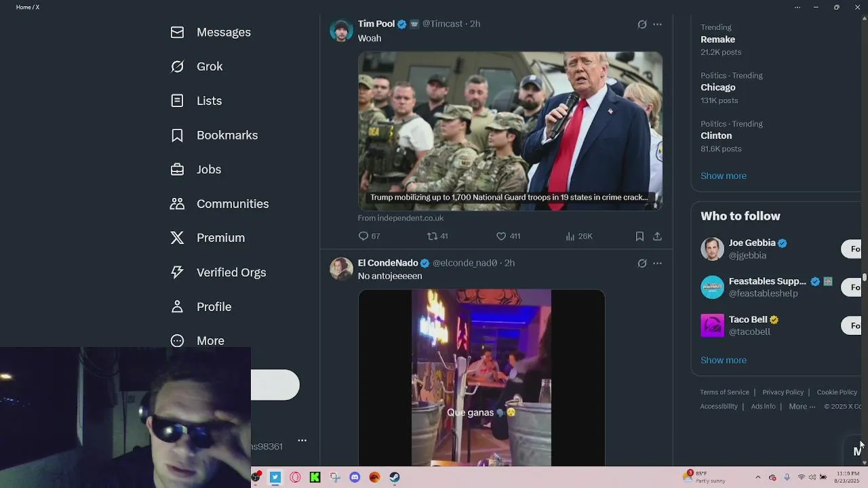Open Steam from taskbar
Image resolution: width=868 pixels, height=488 pixels.
pos(395,477)
